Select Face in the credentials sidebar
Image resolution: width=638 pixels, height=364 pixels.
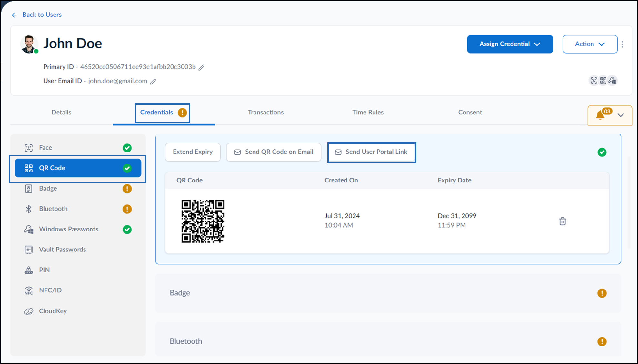tap(78, 148)
